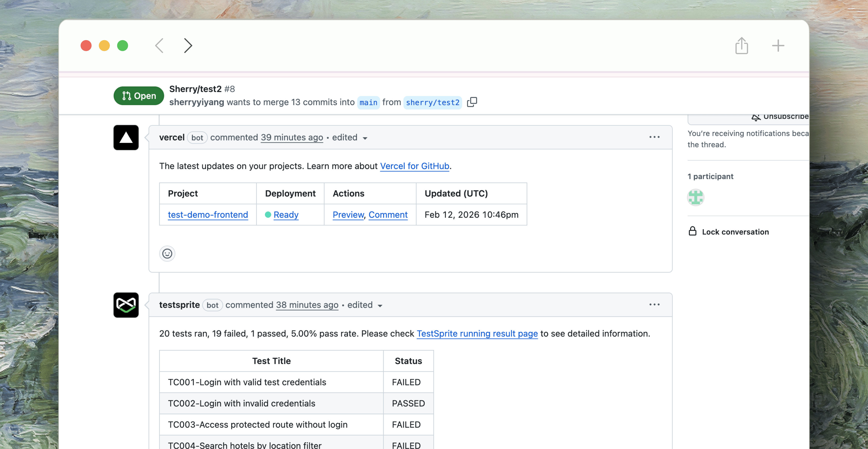Click the vercel bot avatar
Image resolution: width=868 pixels, height=449 pixels.
tap(126, 137)
